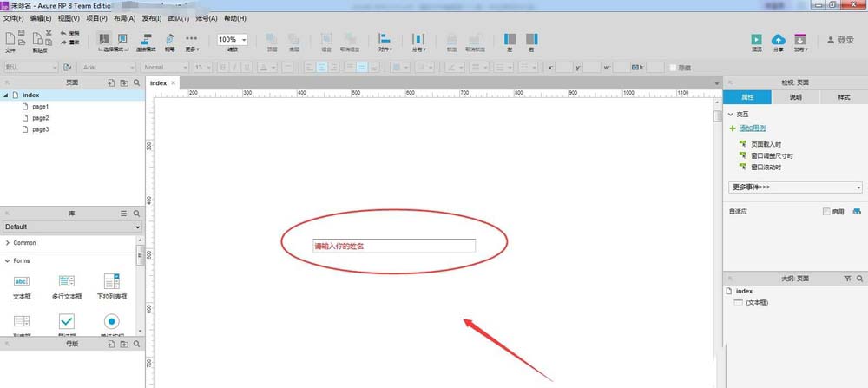Toggle the hidden checkbox in style bar
This screenshot has height=388, width=868.
(673, 68)
